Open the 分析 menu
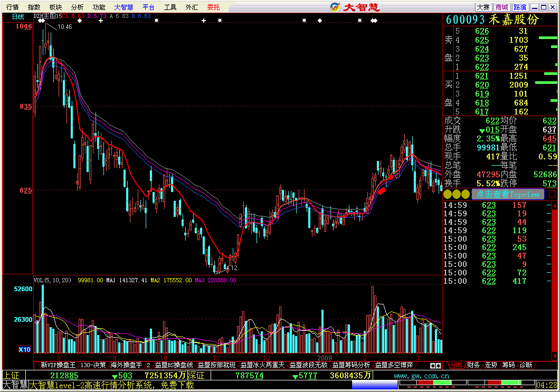This screenshot has width=560, height=392. pos(77,7)
